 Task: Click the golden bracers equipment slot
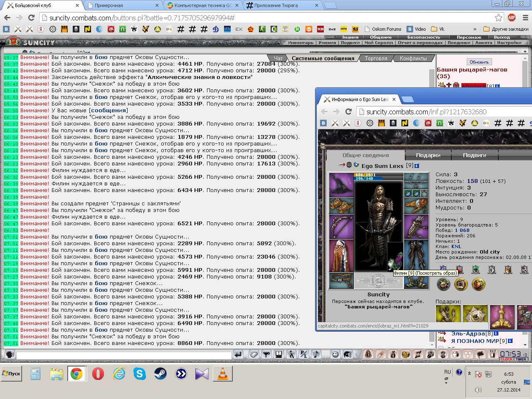click(x=341, y=206)
